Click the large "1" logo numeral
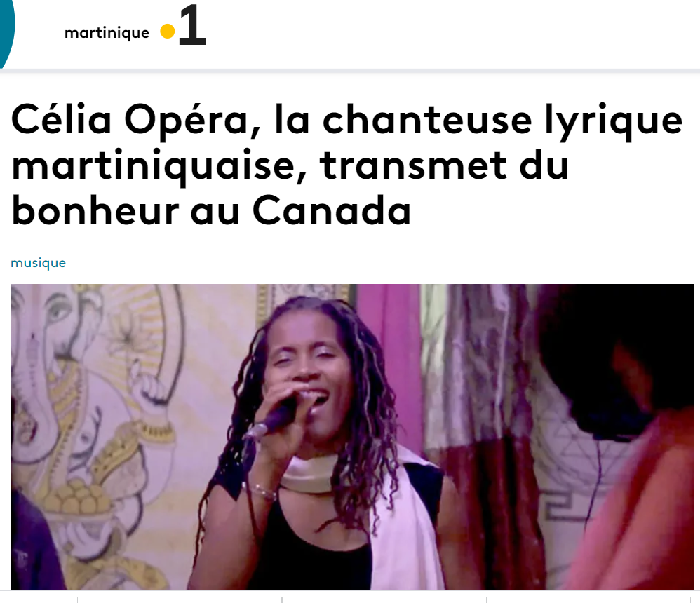 [x=192, y=25]
